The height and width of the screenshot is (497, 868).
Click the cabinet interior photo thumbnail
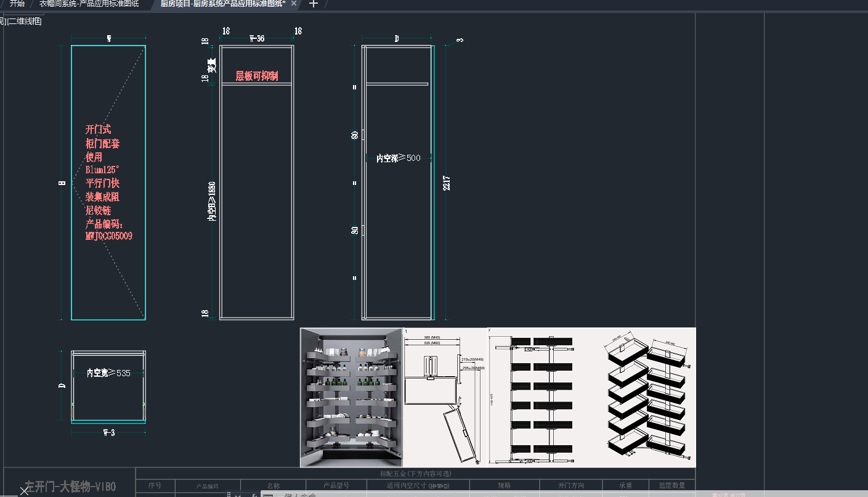click(351, 397)
